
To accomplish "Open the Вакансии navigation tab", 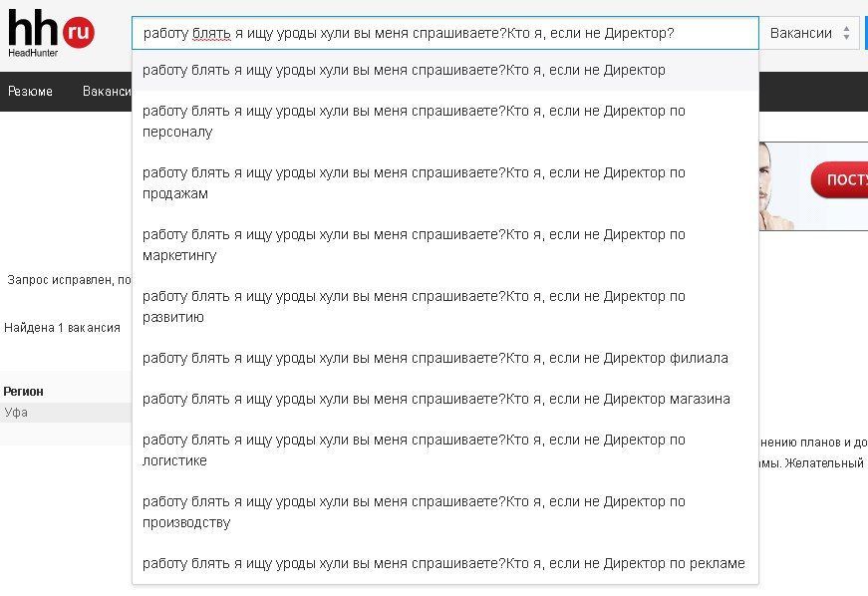I will click(107, 92).
